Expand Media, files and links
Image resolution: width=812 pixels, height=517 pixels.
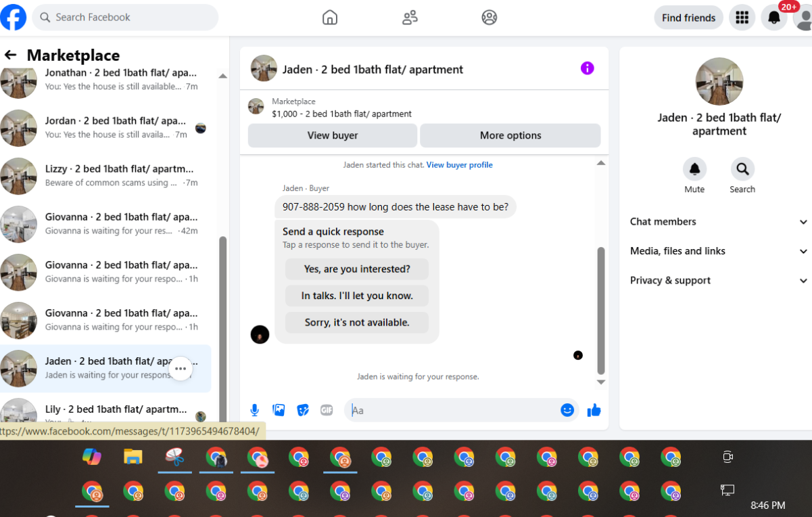(719, 251)
